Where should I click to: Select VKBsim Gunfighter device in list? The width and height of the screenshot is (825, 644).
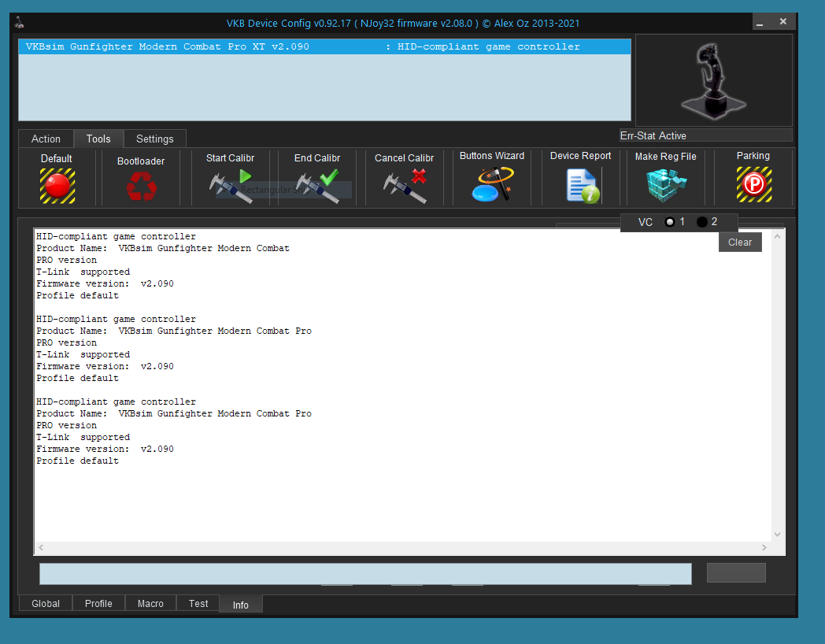tap(324, 46)
